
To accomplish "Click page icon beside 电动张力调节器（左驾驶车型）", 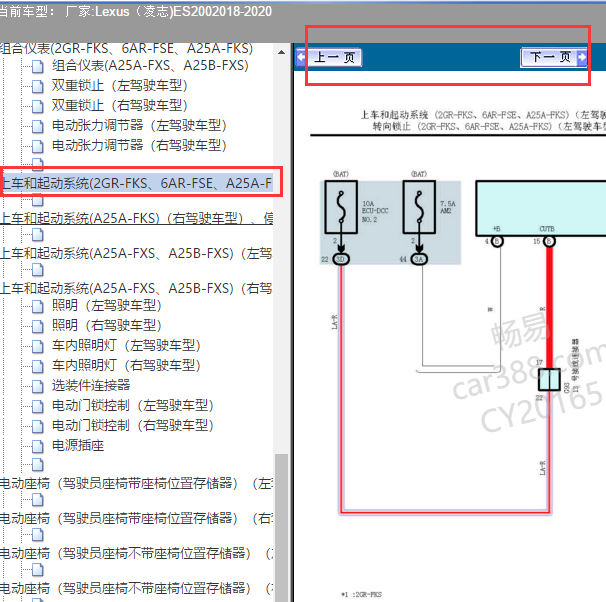I will 37,126.
